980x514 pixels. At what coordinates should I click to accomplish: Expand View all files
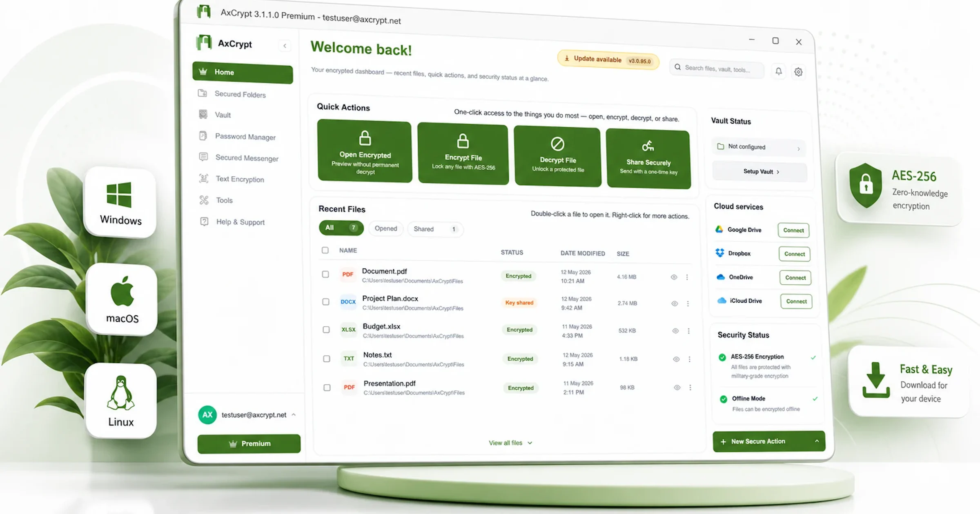(x=510, y=443)
